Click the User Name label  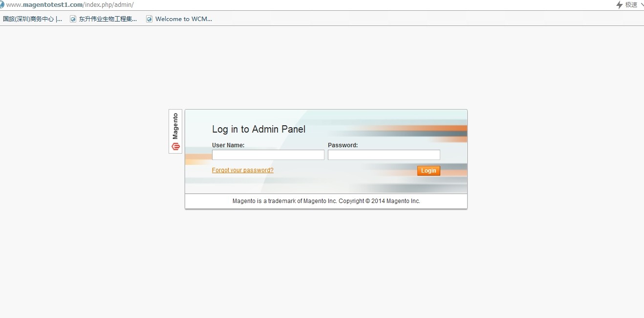click(x=228, y=145)
